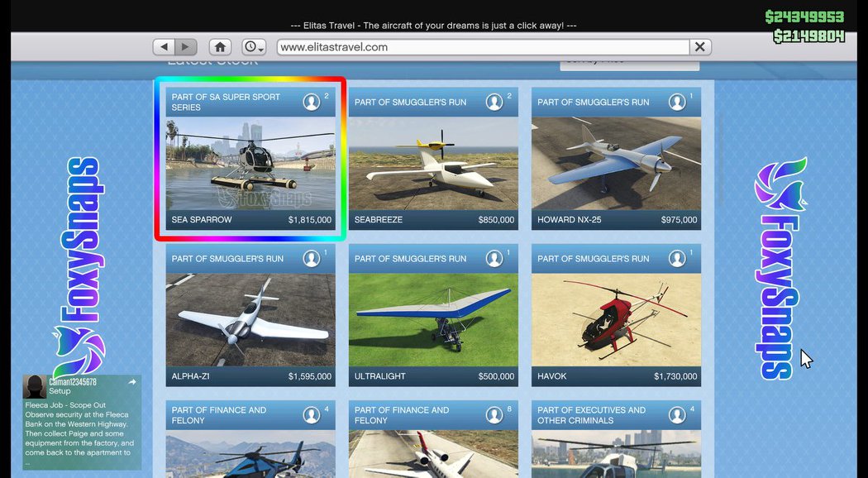This screenshot has height=478, width=868.
Task: Click the seats icon on the private jet card
Action: pyautogui.click(x=494, y=415)
